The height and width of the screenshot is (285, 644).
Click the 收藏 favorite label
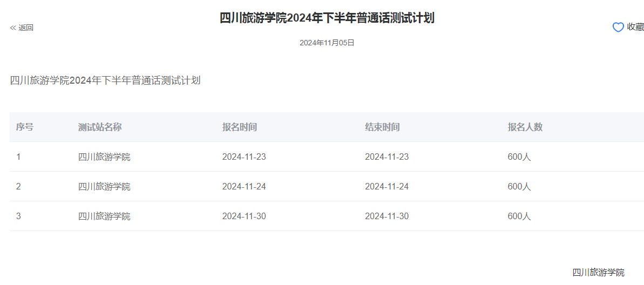tap(635, 28)
